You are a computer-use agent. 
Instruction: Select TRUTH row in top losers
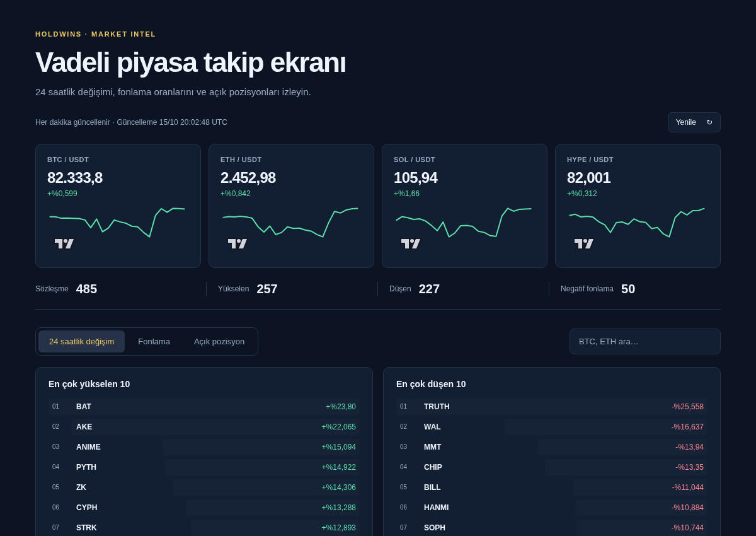click(x=552, y=407)
